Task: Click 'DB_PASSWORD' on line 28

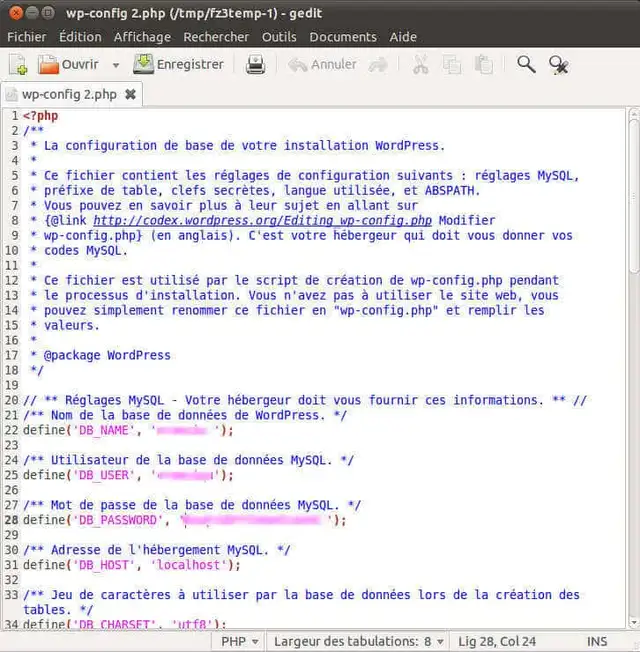Action: (118, 520)
